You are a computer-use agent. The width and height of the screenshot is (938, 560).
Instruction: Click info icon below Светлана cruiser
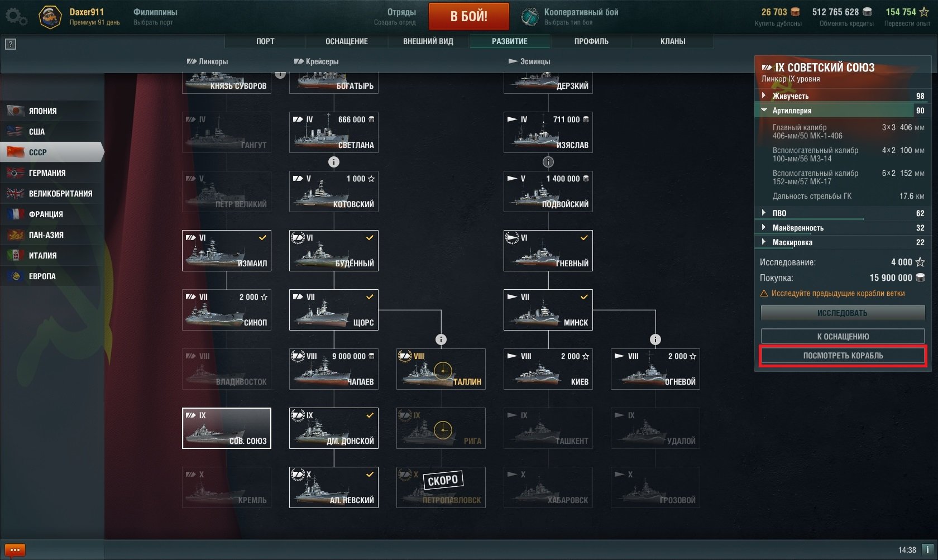pos(334,162)
